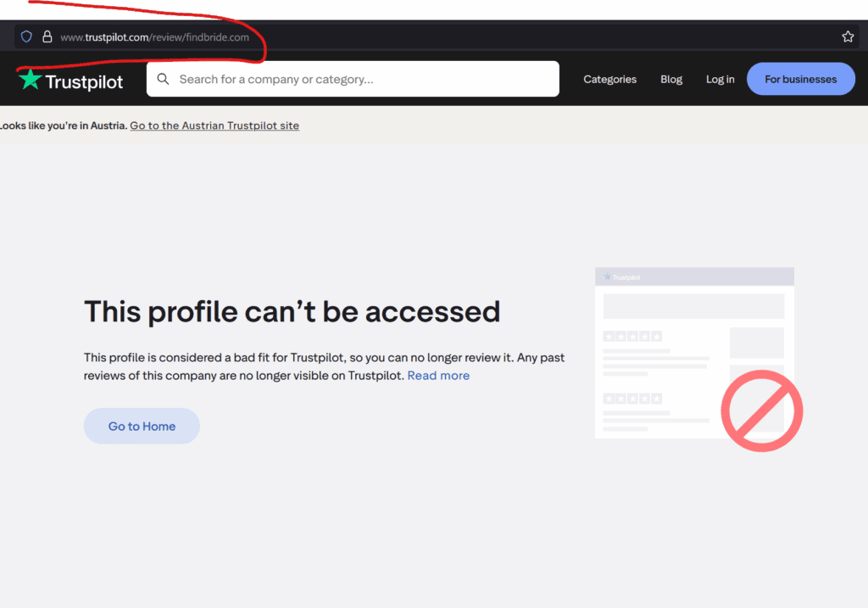The height and width of the screenshot is (608, 868).
Task: Click the search magnifying glass icon
Action: pos(163,78)
